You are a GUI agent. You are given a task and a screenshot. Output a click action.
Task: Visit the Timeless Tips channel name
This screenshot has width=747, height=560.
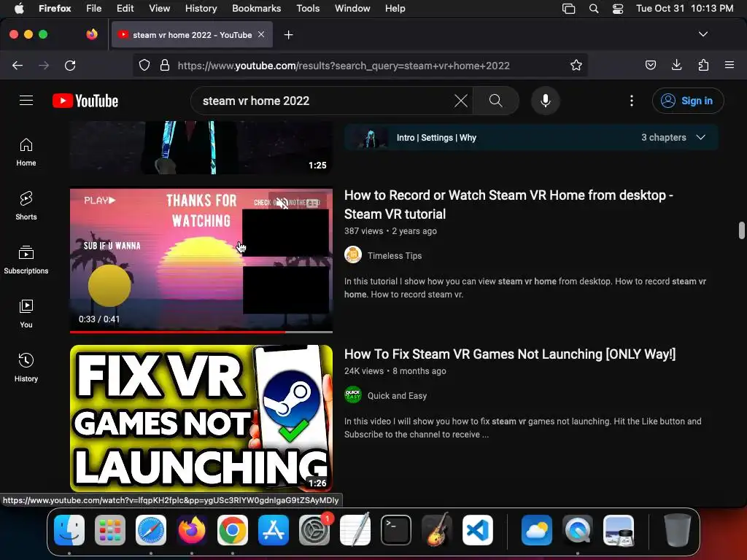[395, 256]
